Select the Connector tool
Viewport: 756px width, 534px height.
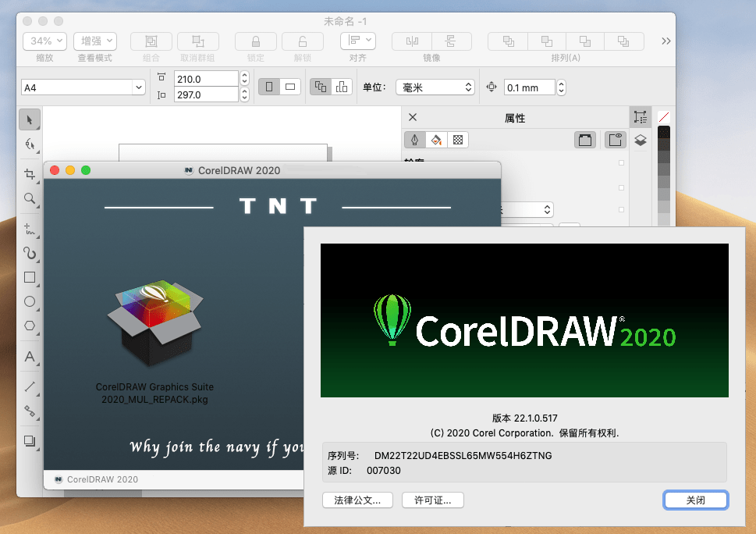tap(30, 411)
